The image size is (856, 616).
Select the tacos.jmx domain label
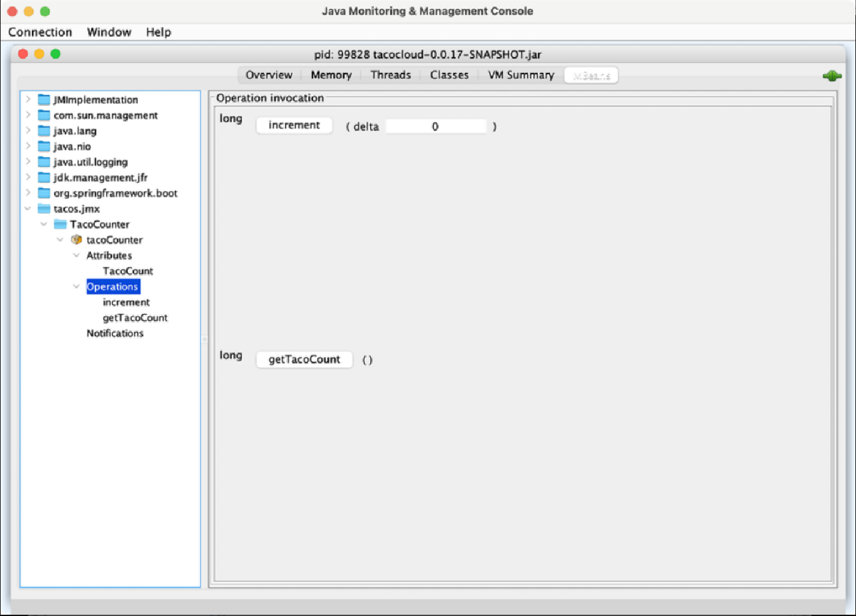click(x=77, y=209)
